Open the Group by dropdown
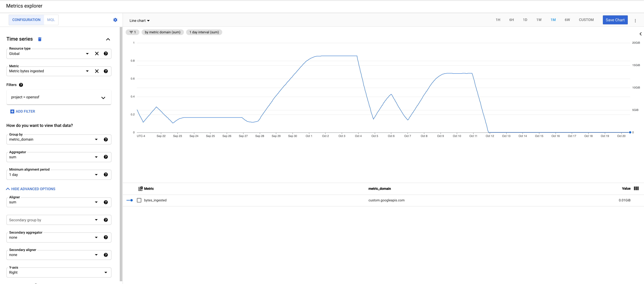The image size is (644, 284). pyautogui.click(x=96, y=139)
